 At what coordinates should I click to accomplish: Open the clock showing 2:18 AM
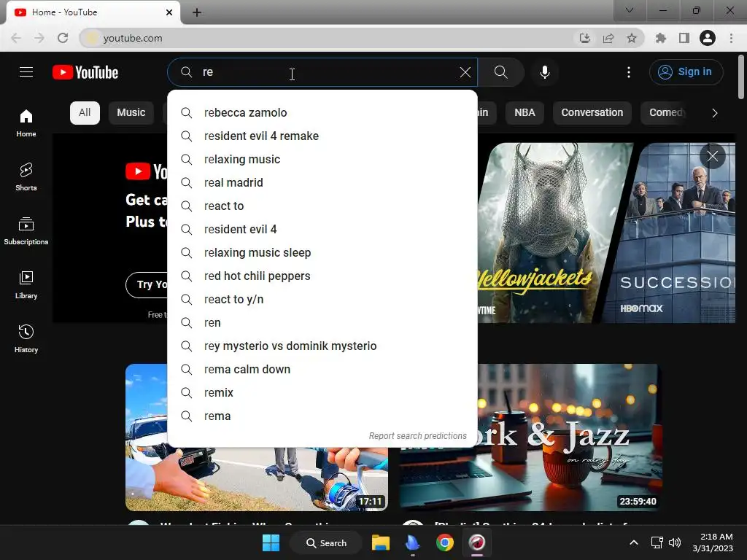click(x=713, y=542)
